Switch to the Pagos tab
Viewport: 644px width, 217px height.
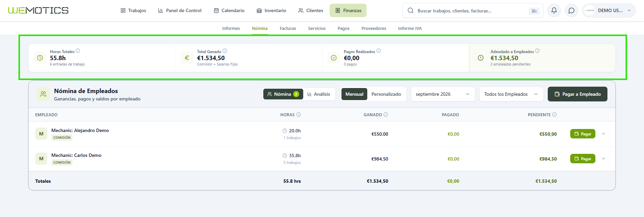coord(343,29)
